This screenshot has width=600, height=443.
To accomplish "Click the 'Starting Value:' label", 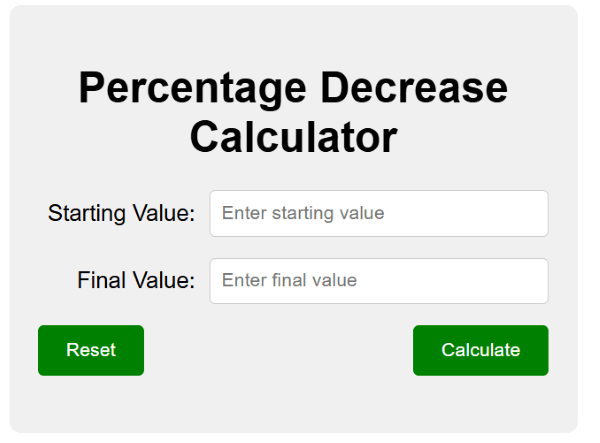I will tap(121, 213).
